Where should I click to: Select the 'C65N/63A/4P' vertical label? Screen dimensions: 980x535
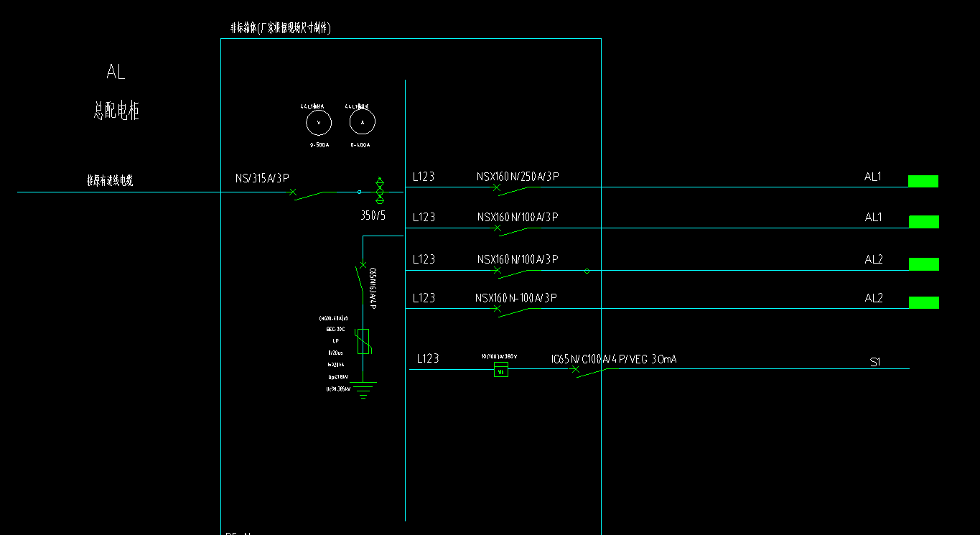tap(373, 289)
